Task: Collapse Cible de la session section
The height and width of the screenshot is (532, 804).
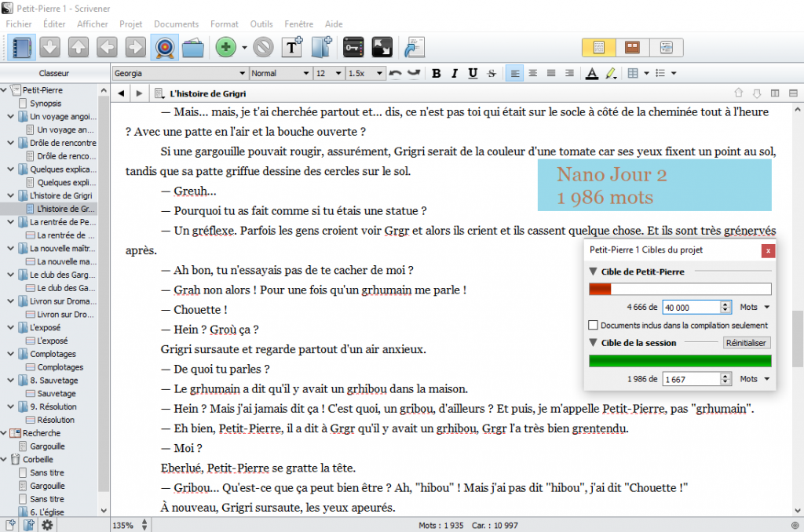Action: click(x=594, y=342)
